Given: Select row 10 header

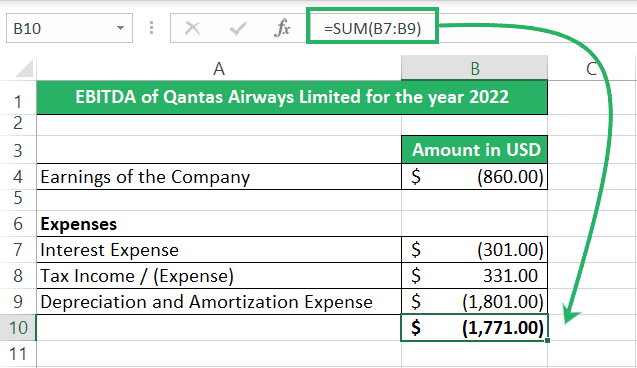Looking at the screenshot, I should click(x=18, y=327).
